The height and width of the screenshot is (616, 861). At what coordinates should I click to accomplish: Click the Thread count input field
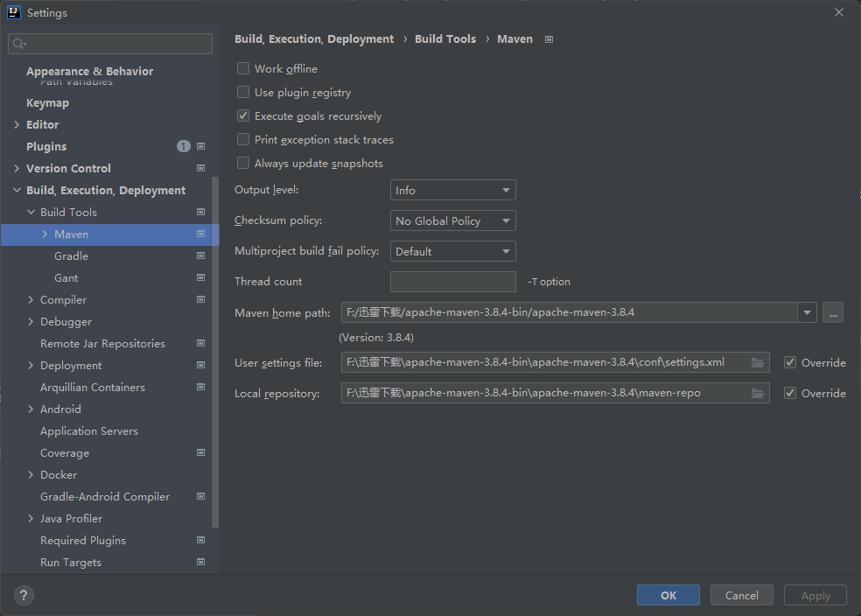(x=452, y=282)
